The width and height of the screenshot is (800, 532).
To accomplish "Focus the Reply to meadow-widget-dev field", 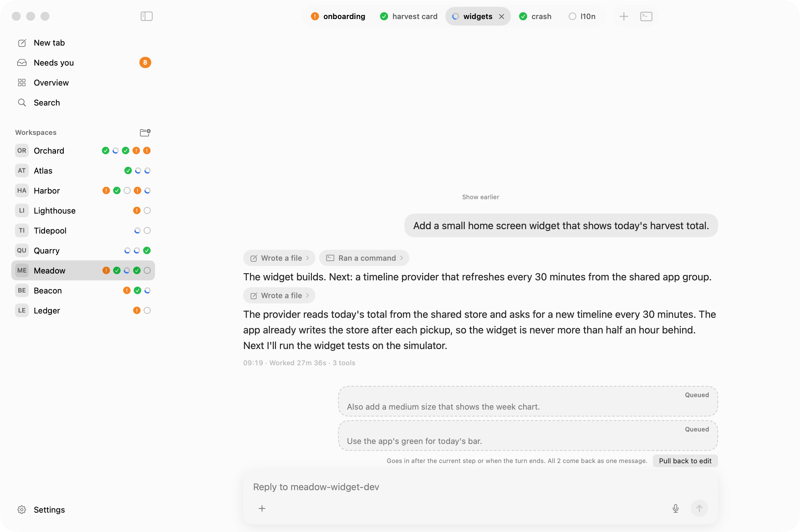I will click(x=480, y=487).
